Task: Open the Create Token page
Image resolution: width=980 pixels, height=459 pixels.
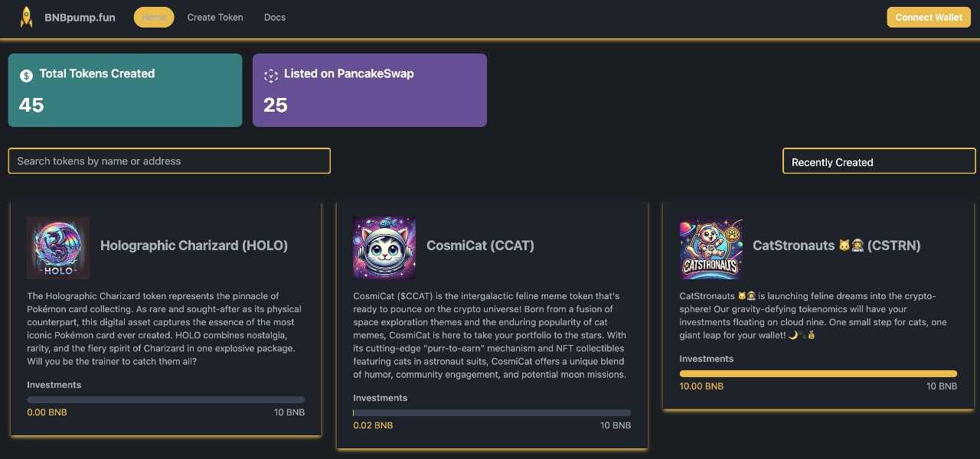Action: pos(215,17)
